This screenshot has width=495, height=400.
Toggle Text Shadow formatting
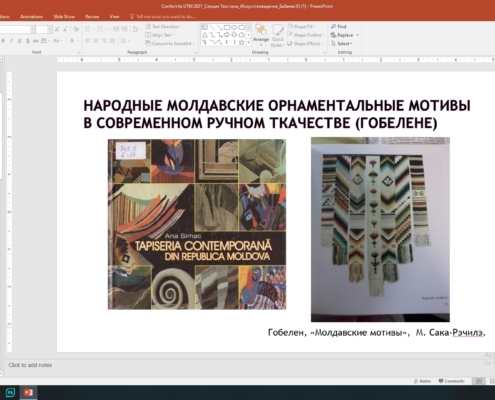click(28, 41)
